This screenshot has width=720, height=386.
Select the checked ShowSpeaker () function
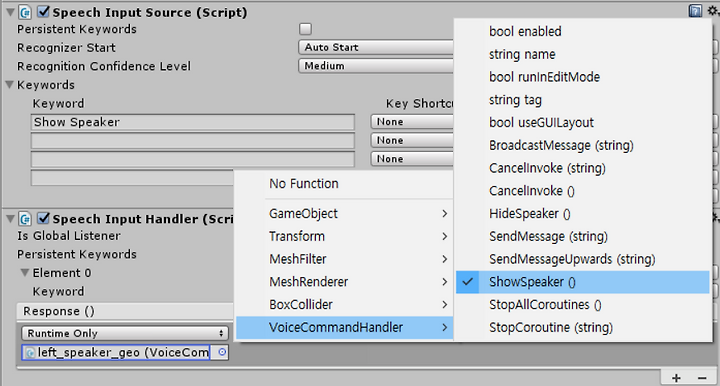coord(583,282)
